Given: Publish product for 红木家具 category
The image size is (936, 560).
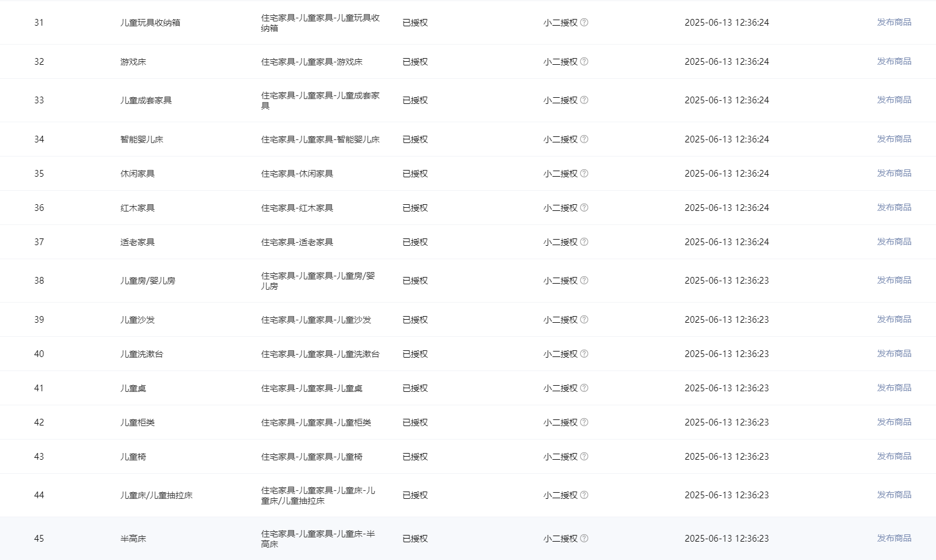Looking at the screenshot, I should (894, 207).
